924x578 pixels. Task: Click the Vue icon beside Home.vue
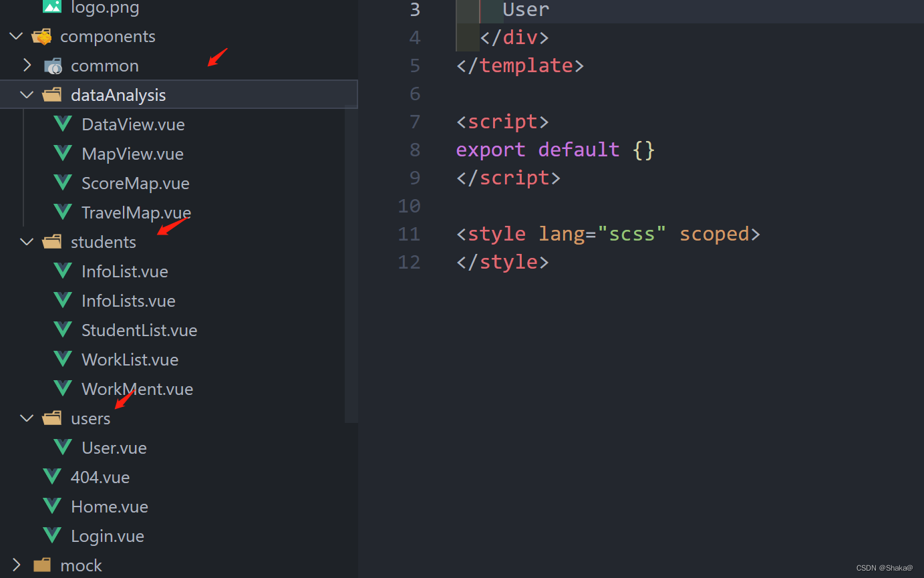tap(52, 507)
